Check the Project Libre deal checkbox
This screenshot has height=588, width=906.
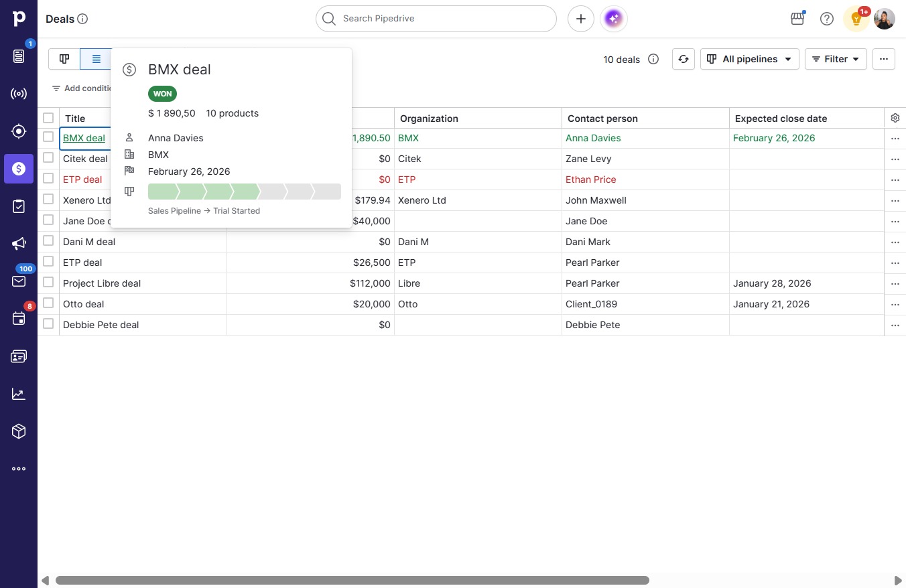pyautogui.click(x=48, y=282)
